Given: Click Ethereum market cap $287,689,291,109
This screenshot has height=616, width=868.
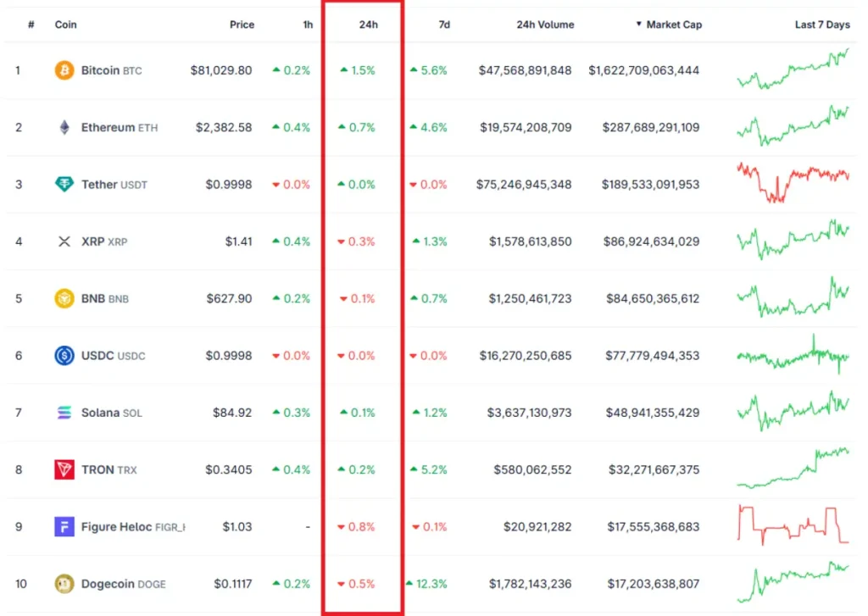Looking at the screenshot, I should click(x=651, y=127).
